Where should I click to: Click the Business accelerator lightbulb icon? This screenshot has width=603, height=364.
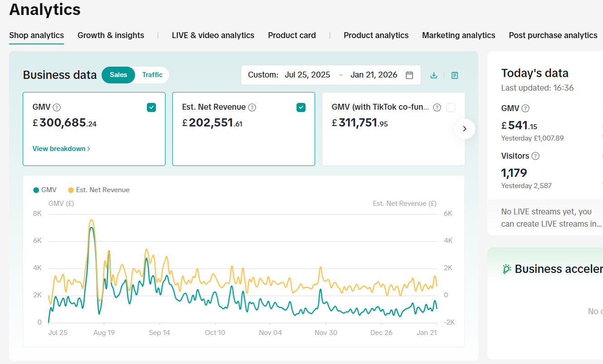507,268
